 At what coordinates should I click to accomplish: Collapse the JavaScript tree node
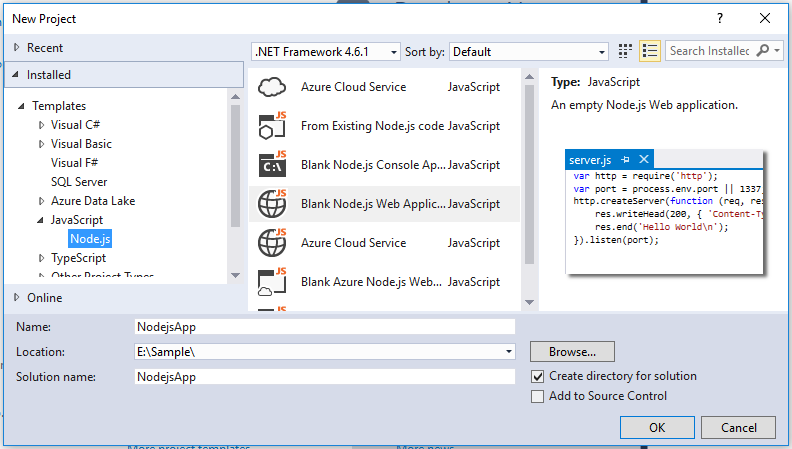pos(40,220)
